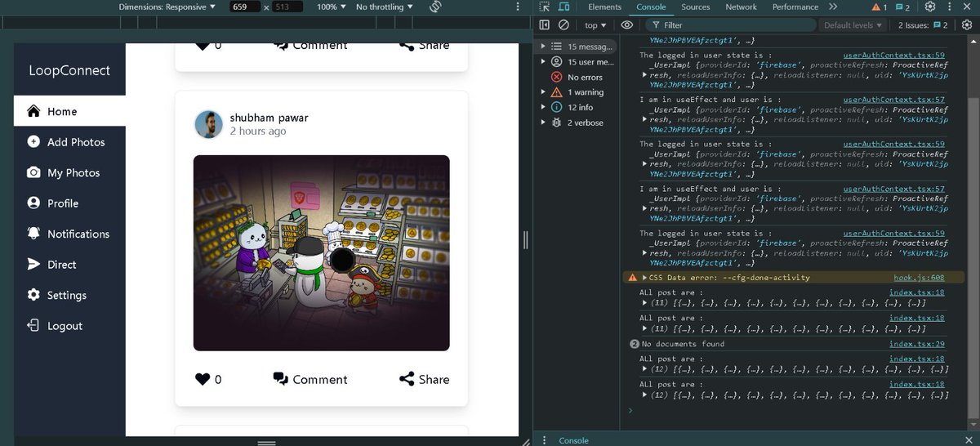Open the Dimensions: Responsive dropdown
Image resolution: width=980 pixels, height=446 pixels.
pos(167,7)
